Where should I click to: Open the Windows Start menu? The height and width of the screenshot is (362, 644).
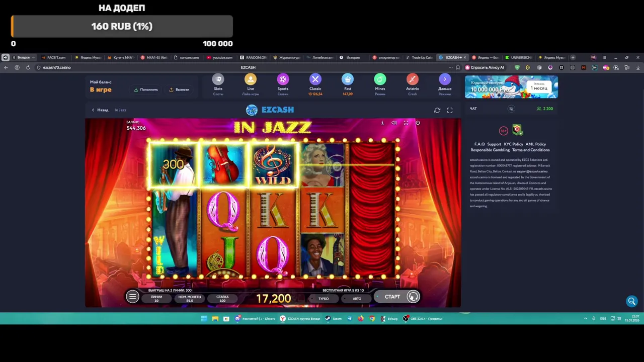tap(204, 318)
